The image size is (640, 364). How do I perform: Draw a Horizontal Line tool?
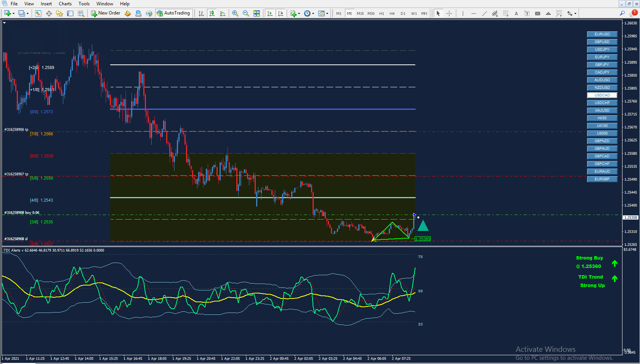point(473,13)
